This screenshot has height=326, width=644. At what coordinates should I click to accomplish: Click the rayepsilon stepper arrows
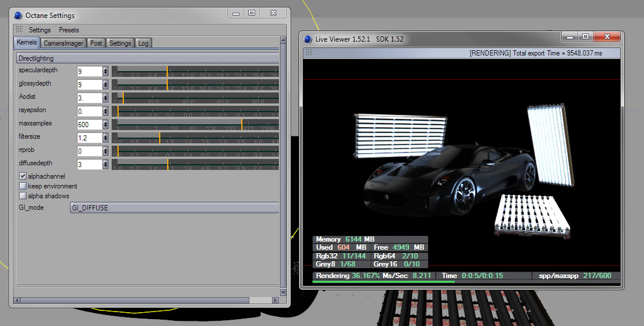tap(105, 111)
